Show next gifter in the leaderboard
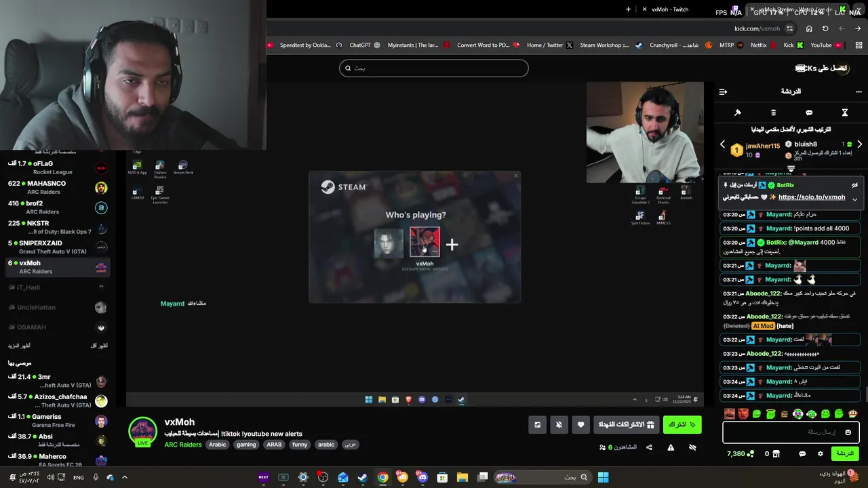 [x=859, y=144]
